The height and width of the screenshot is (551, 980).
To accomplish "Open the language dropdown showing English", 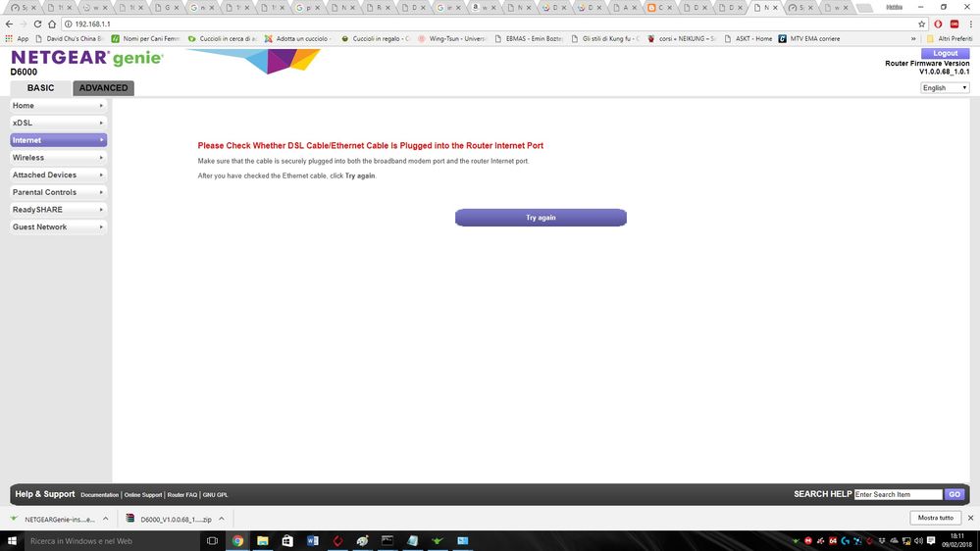I will (x=945, y=87).
